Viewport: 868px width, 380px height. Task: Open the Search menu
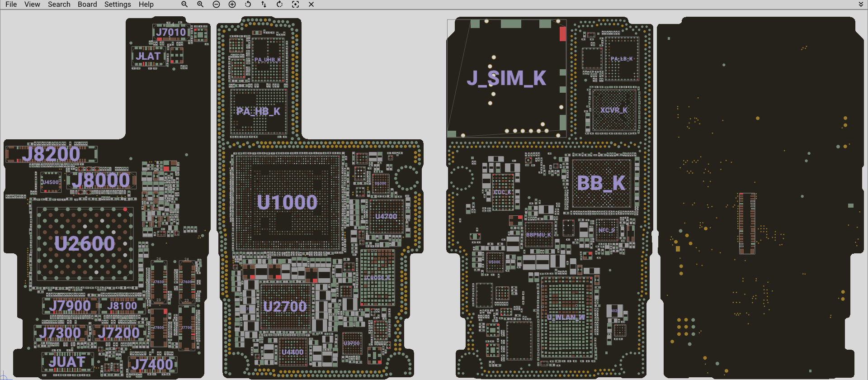pos(59,4)
